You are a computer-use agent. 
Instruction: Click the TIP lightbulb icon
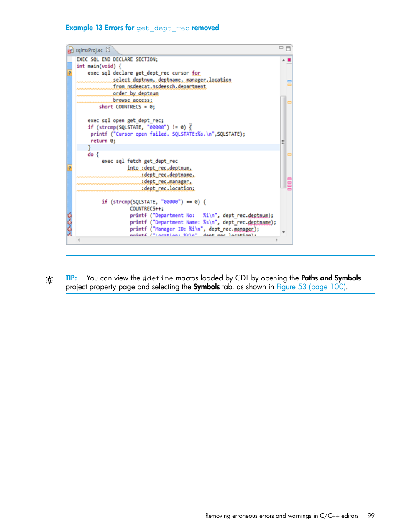pos(49,280)
